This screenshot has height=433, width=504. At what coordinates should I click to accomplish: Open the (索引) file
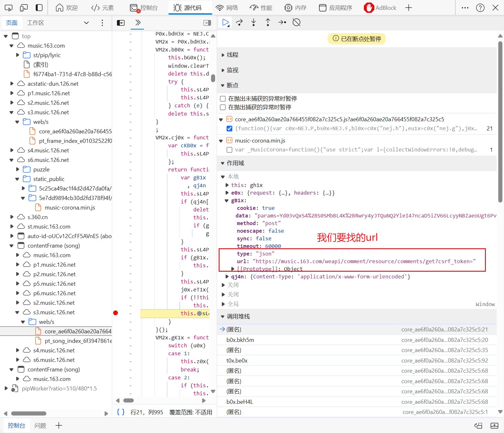coord(40,65)
